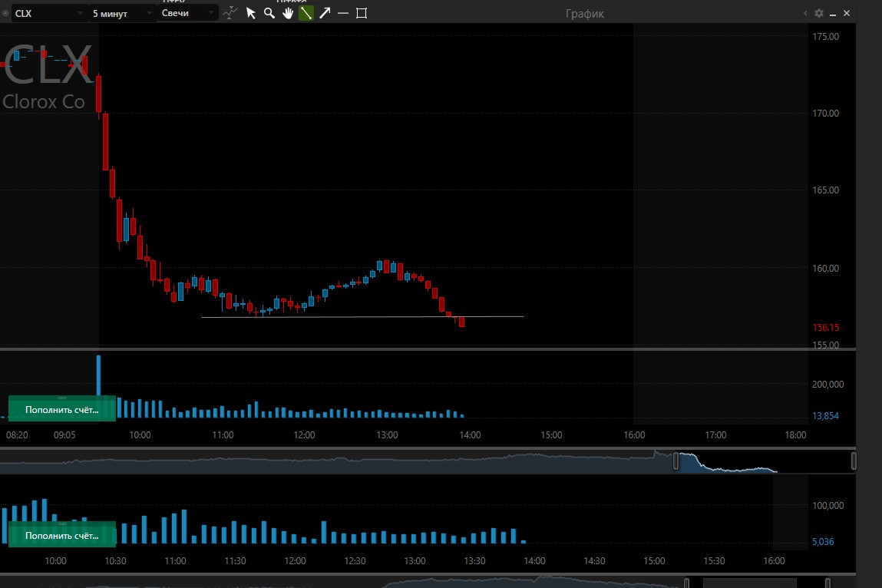This screenshot has width=882, height=588.
Task: Click the red 156.15 current price label
Action: [825, 328]
